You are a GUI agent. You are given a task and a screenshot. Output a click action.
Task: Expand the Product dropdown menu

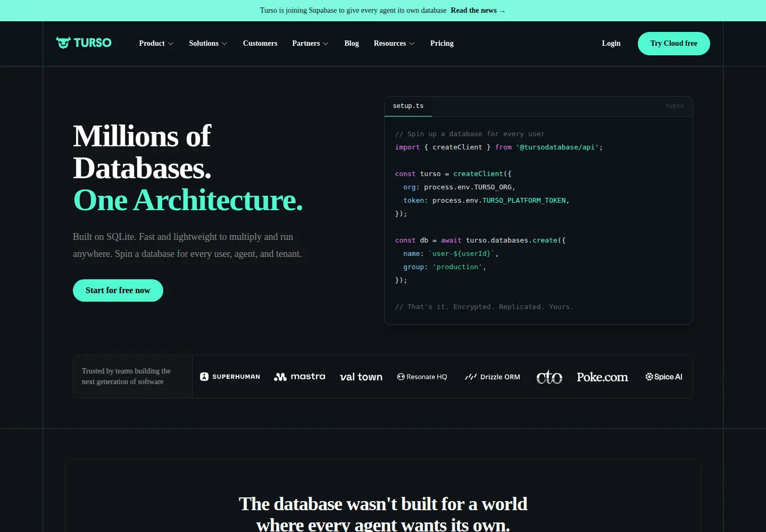(x=156, y=43)
